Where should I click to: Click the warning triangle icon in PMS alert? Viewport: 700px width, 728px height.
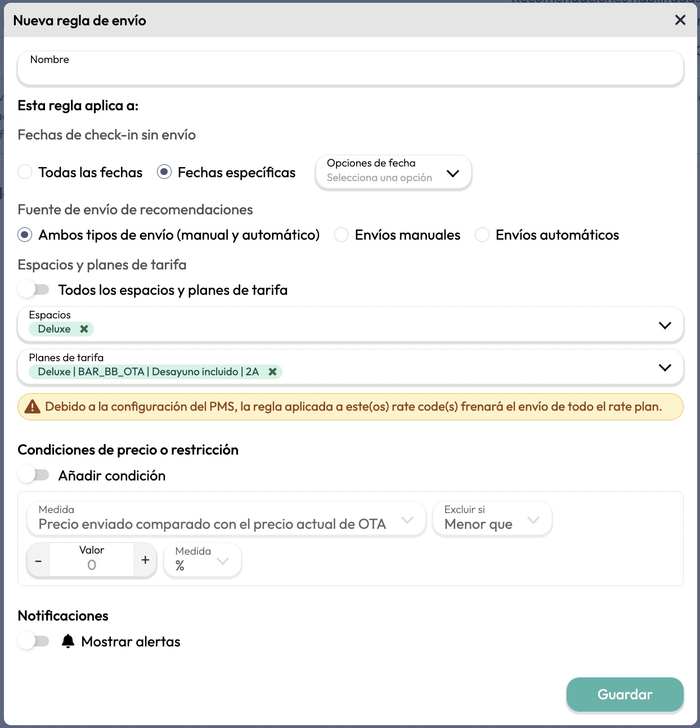pos(33,407)
